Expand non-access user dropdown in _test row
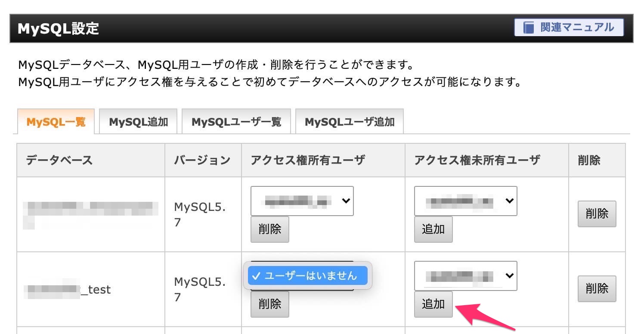The image size is (644, 334). point(466,276)
